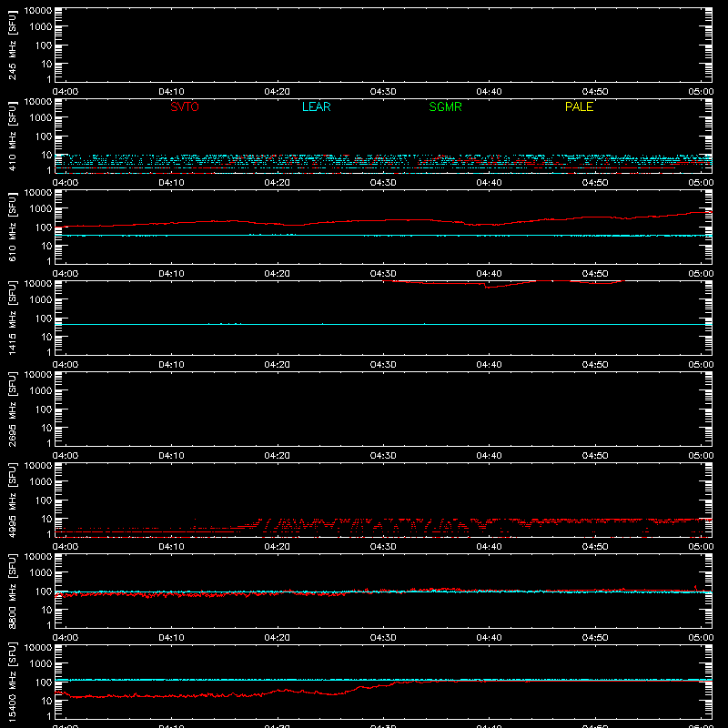Click 05:00 tick below the 610 MHz panel
728x728 pixels.
coord(701,274)
